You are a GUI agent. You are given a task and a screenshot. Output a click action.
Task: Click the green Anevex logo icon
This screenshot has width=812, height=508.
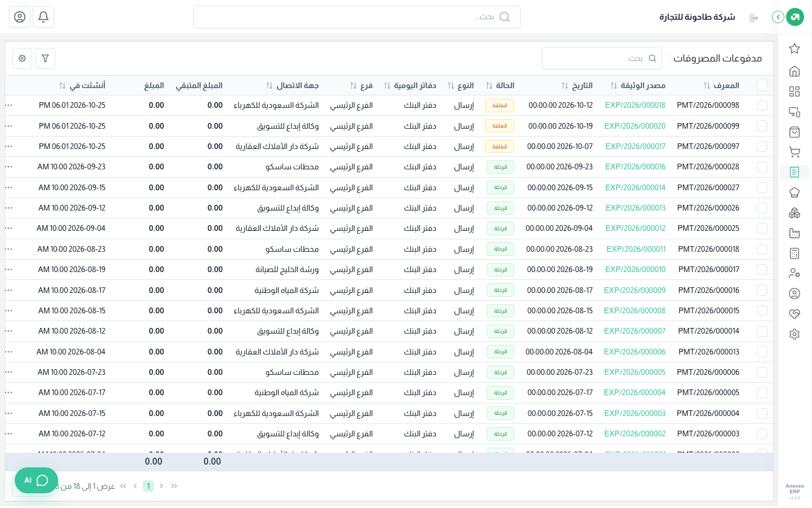point(795,17)
